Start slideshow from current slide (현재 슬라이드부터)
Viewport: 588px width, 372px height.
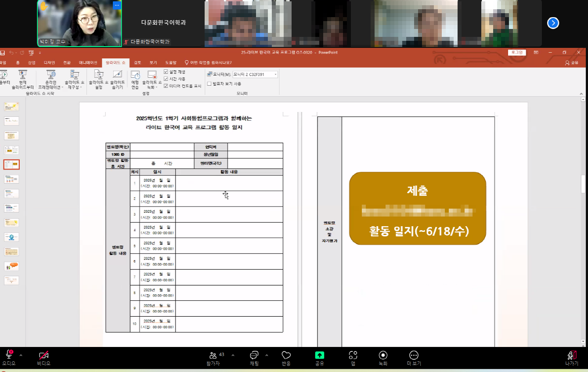(x=23, y=79)
